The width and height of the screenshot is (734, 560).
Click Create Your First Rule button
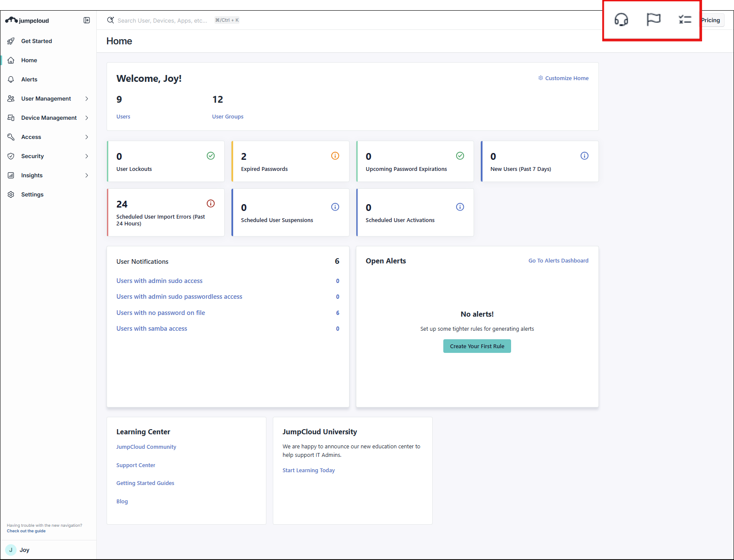click(477, 346)
